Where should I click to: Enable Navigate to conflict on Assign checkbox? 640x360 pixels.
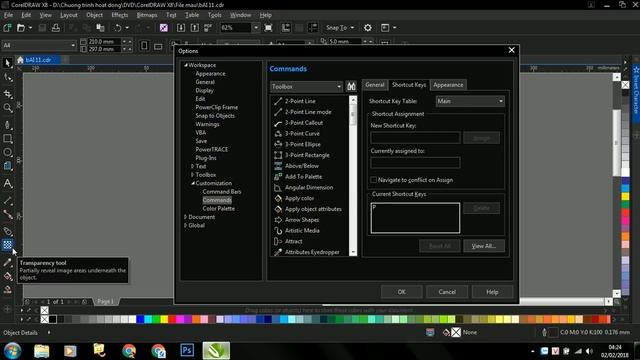(x=373, y=180)
